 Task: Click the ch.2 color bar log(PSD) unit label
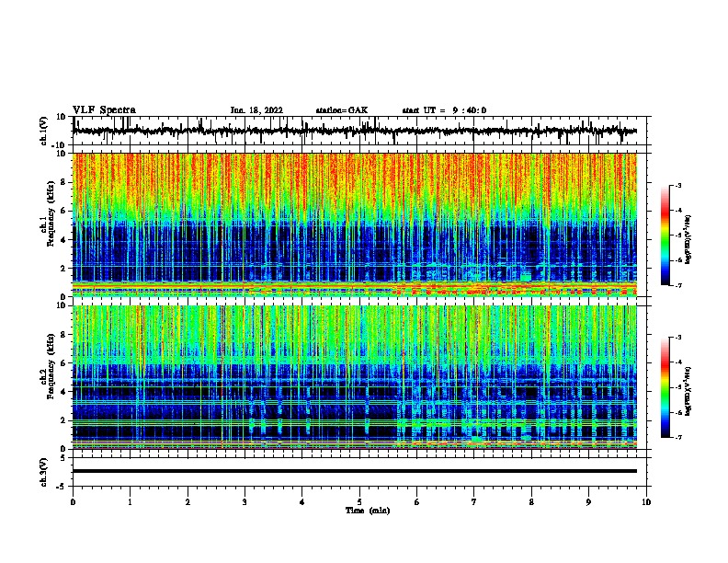688,391
